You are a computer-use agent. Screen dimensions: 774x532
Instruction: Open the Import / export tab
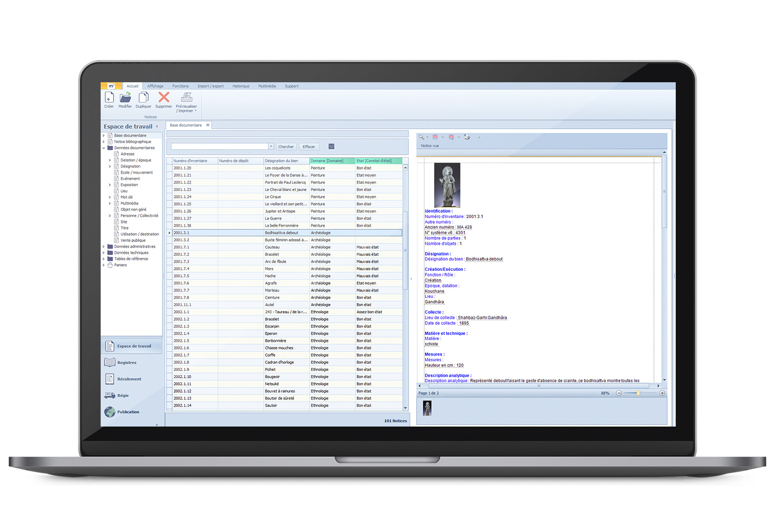tap(210, 86)
